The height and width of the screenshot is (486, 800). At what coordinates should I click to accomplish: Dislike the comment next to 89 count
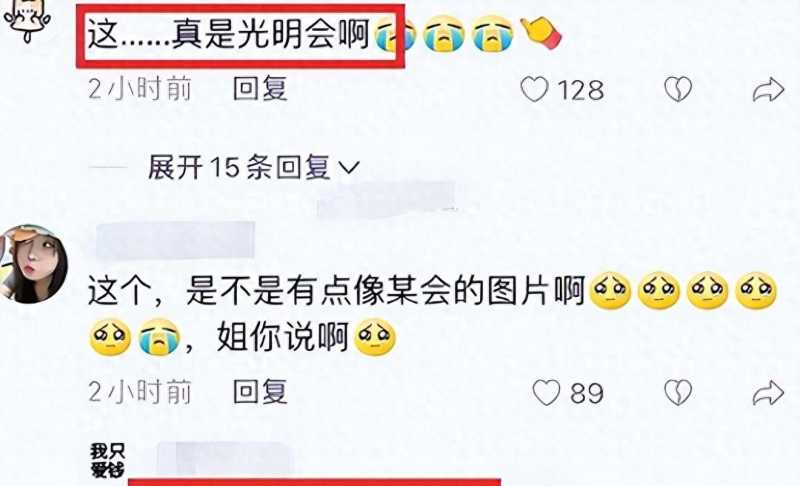click(x=678, y=393)
